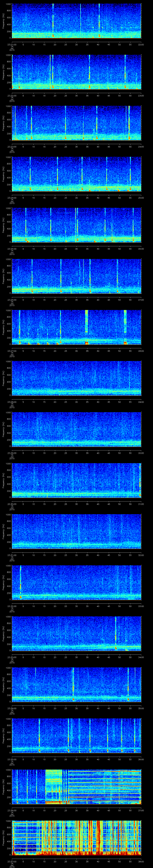Click the 32:00 end time label

pyautogui.click(x=141, y=555)
